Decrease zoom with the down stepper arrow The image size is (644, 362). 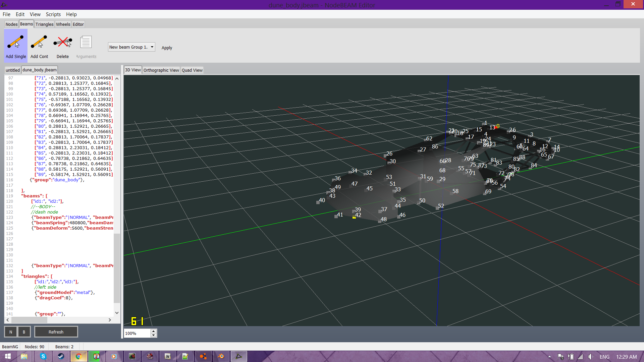(x=154, y=335)
